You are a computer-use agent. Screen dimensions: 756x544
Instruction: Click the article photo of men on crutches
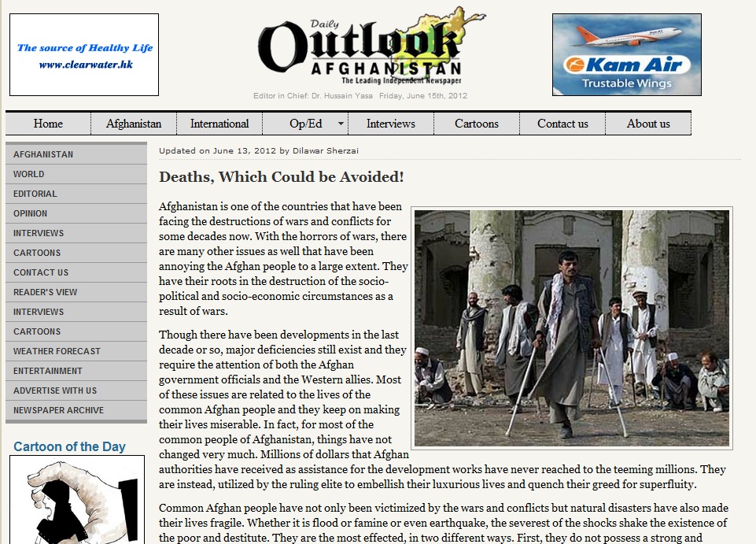[x=573, y=328]
